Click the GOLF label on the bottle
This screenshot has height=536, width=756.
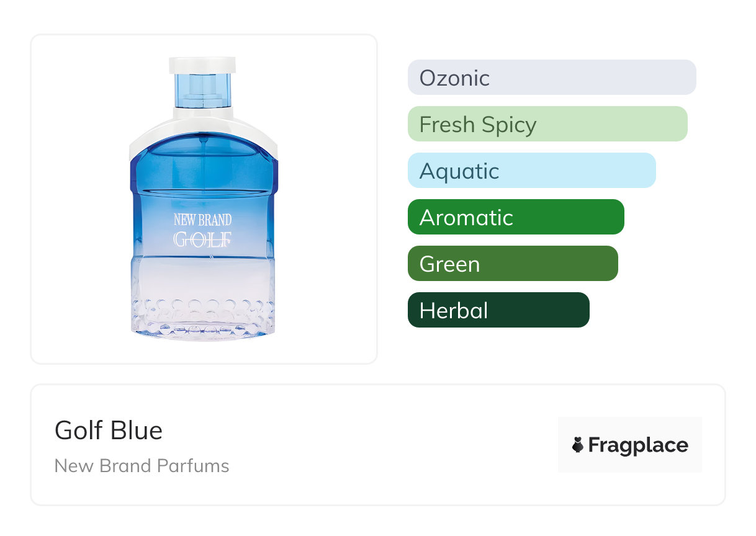(x=202, y=239)
